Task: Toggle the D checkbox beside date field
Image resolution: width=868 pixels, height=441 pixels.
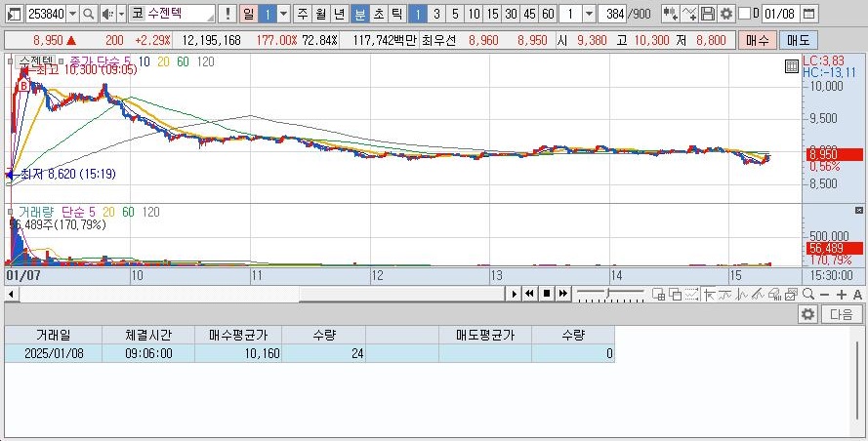Action: 745,14
